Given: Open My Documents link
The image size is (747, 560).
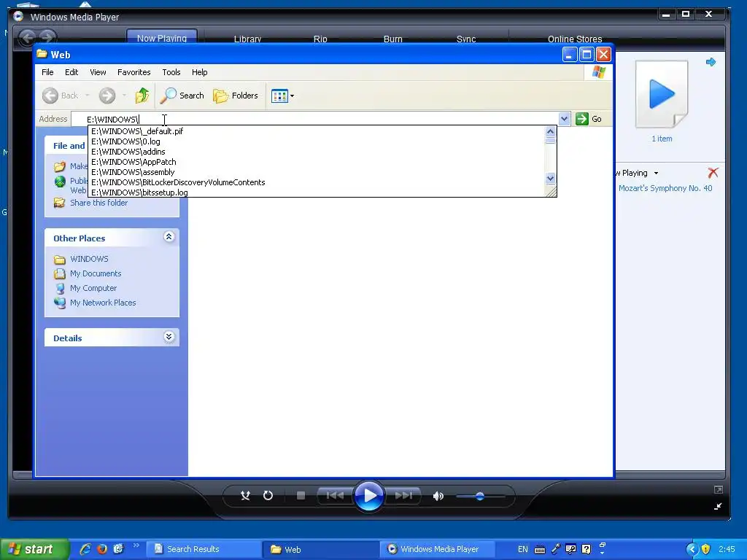Looking at the screenshot, I should [96, 274].
